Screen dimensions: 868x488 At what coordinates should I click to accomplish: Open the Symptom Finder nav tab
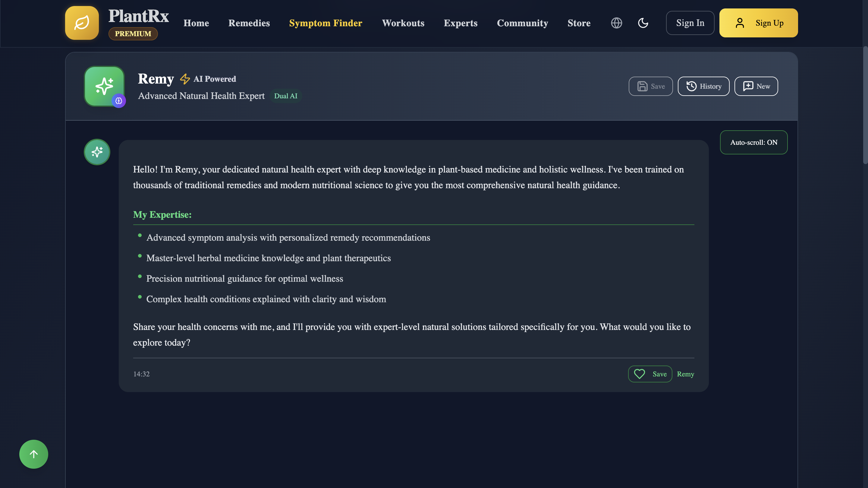click(325, 23)
